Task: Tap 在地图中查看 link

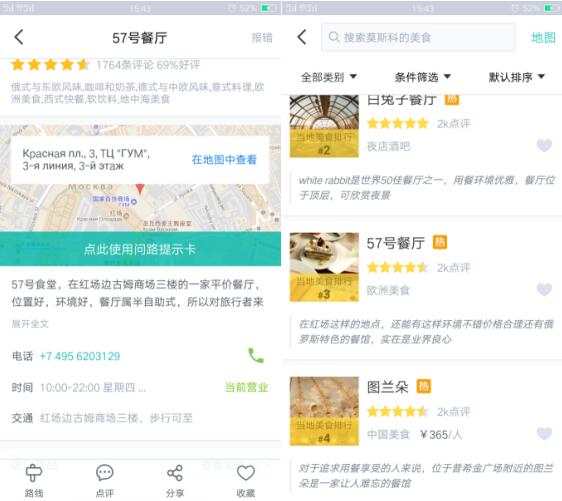Action: [224, 159]
